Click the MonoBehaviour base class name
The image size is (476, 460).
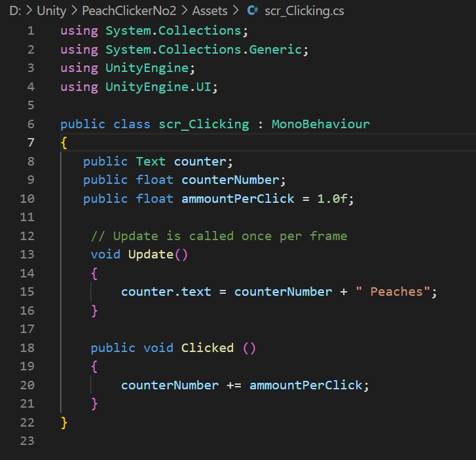click(x=320, y=124)
